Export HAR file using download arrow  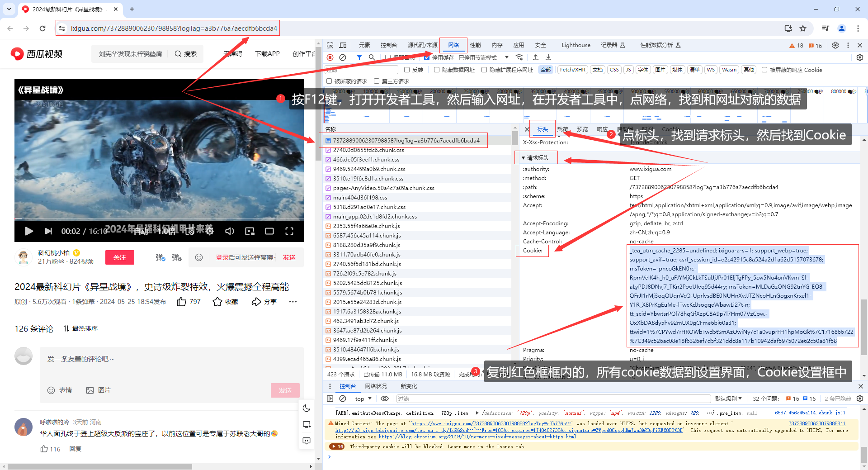(548, 57)
